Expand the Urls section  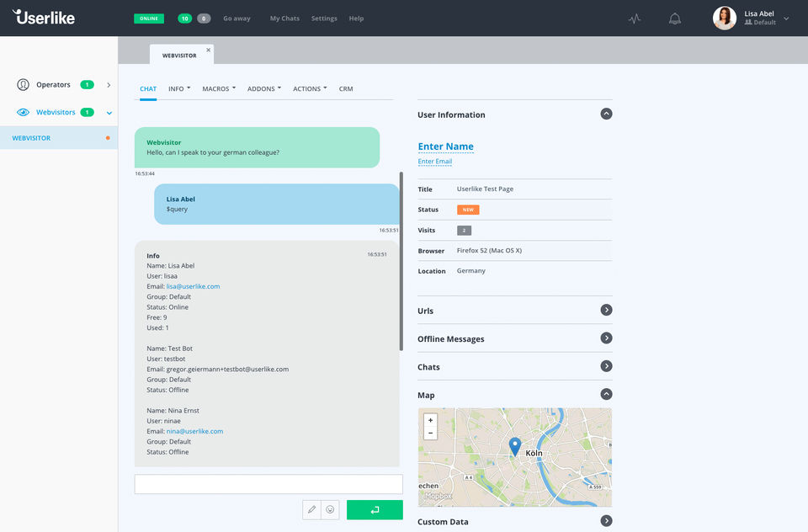click(x=606, y=310)
